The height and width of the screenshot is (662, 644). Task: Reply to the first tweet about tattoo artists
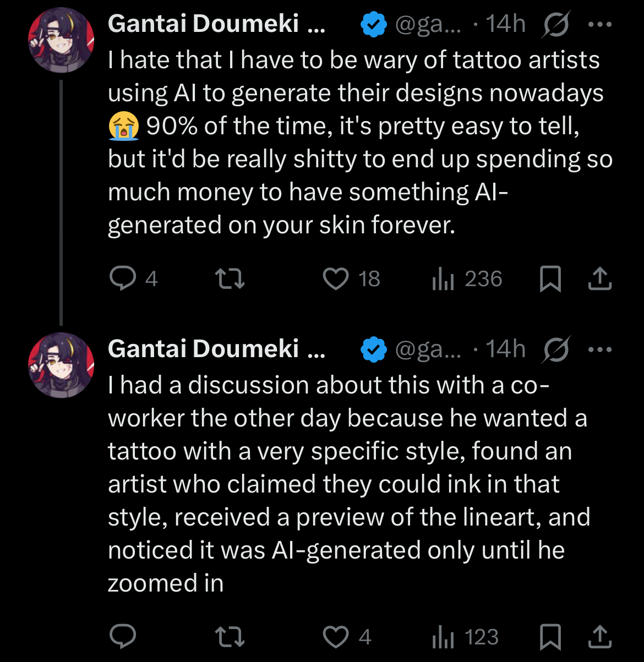pos(122,279)
